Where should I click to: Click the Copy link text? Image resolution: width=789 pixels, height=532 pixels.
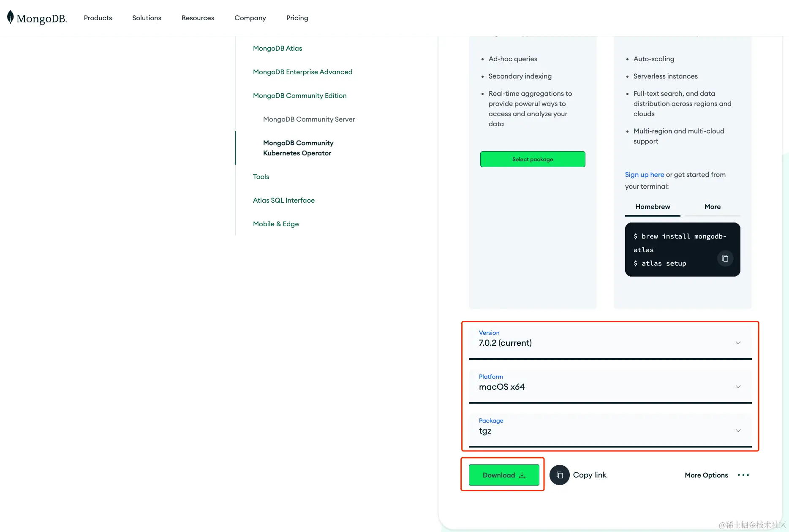coord(590,475)
